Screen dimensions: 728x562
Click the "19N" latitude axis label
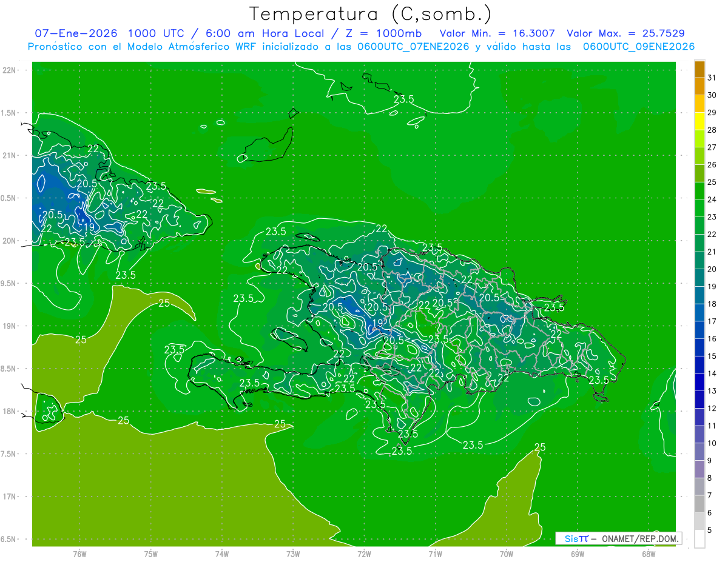point(9,326)
